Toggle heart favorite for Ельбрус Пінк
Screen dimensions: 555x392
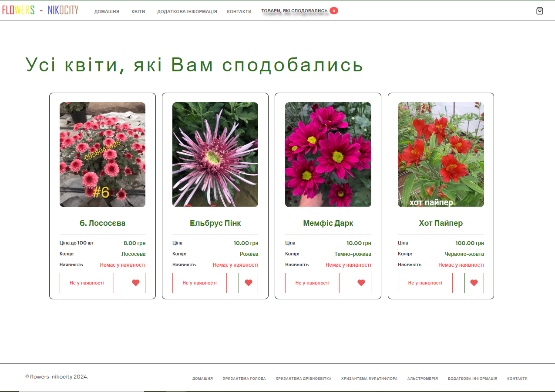point(248,283)
